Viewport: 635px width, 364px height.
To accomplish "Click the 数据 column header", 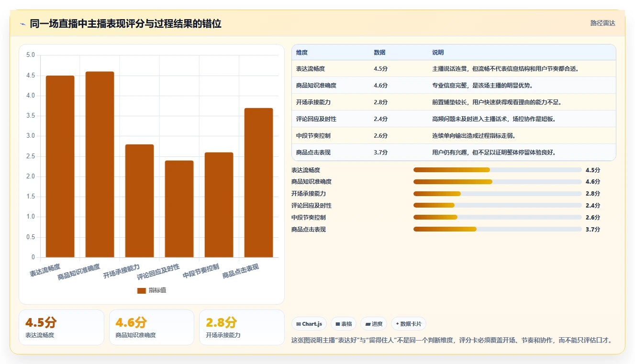I will pyautogui.click(x=379, y=52).
